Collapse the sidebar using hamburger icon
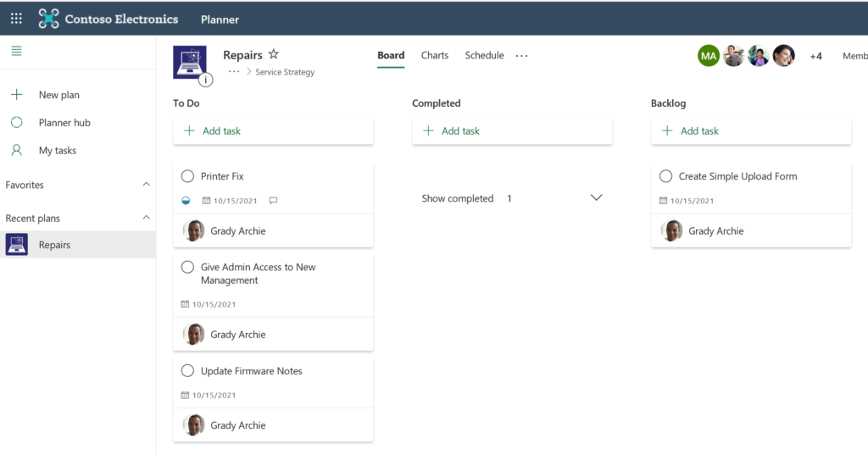This screenshot has width=868, height=455. coord(17,51)
